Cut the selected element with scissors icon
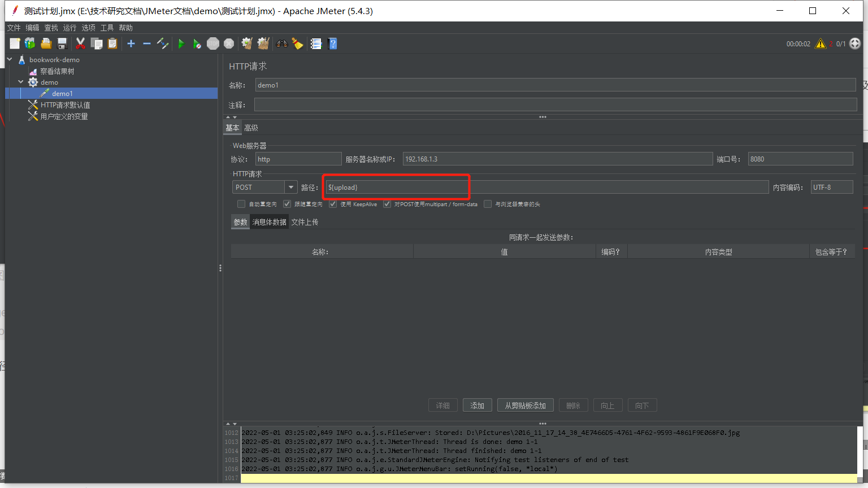Screen dimensions: 868x488 (80, 43)
